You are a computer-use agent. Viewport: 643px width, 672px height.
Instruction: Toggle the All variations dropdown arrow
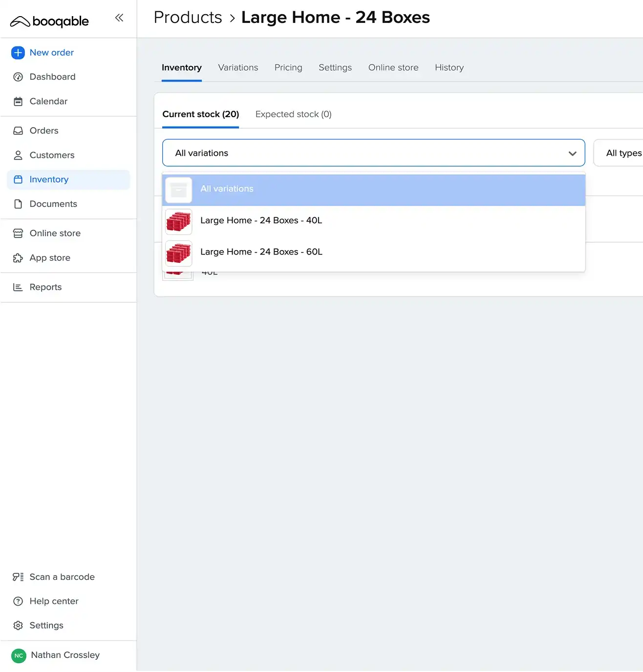pyautogui.click(x=572, y=153)
